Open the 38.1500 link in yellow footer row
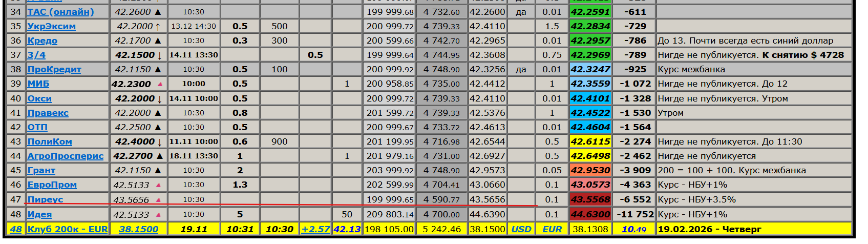Screen dimensions: 868x244 coord(139,229)
